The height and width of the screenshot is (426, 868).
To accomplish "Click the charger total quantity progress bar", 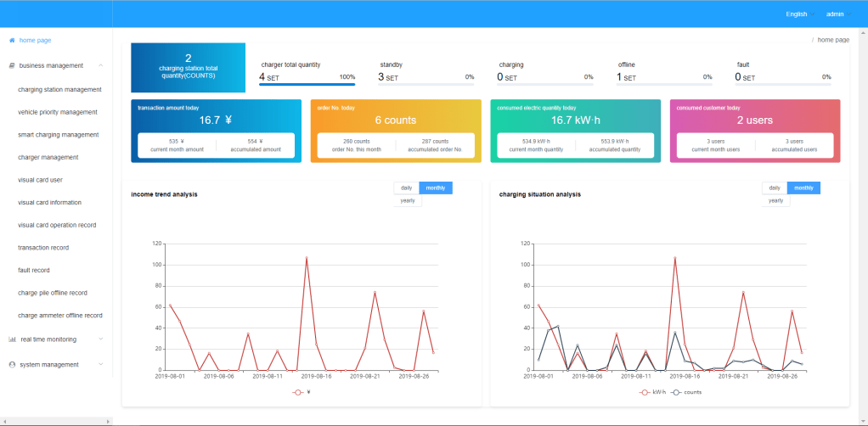I will 307,84.
